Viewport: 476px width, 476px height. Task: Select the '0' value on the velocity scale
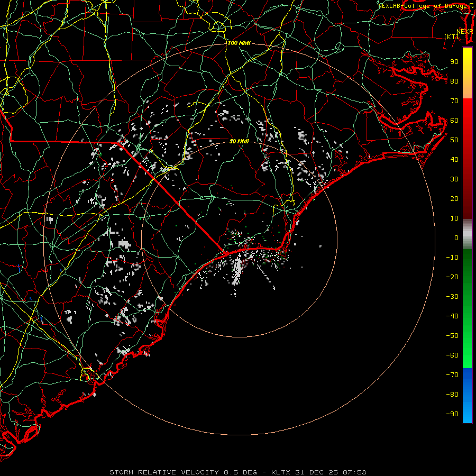tap(456, 238)
